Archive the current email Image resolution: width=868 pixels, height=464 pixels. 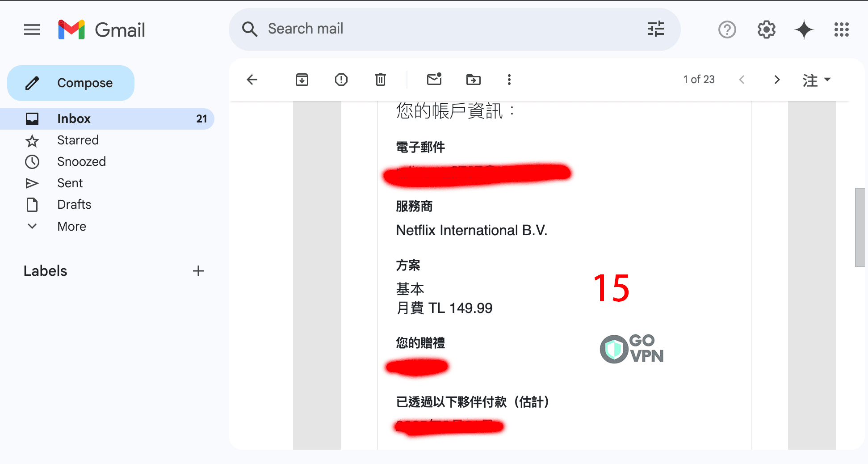tap(302, 80)
